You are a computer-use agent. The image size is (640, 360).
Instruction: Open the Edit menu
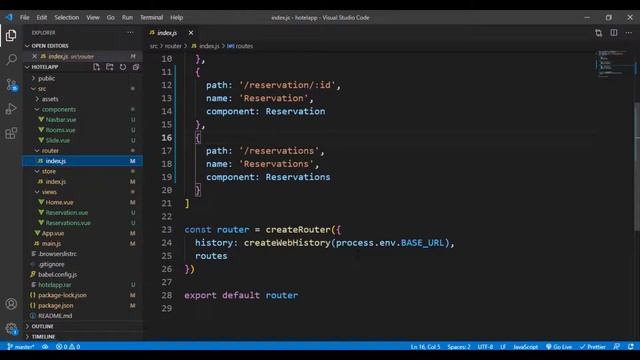point(42,18)
